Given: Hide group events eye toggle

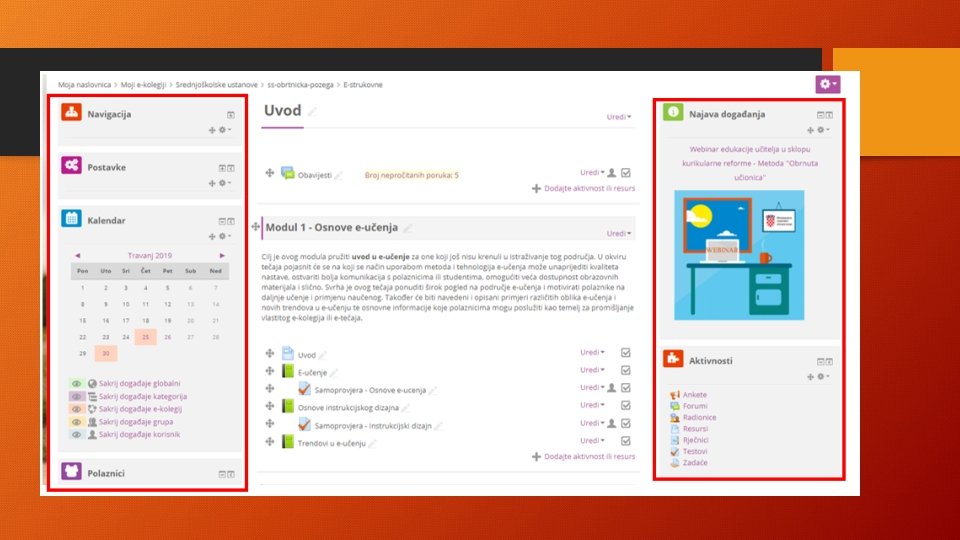Looking at the screenshot, I should (77, 422).
